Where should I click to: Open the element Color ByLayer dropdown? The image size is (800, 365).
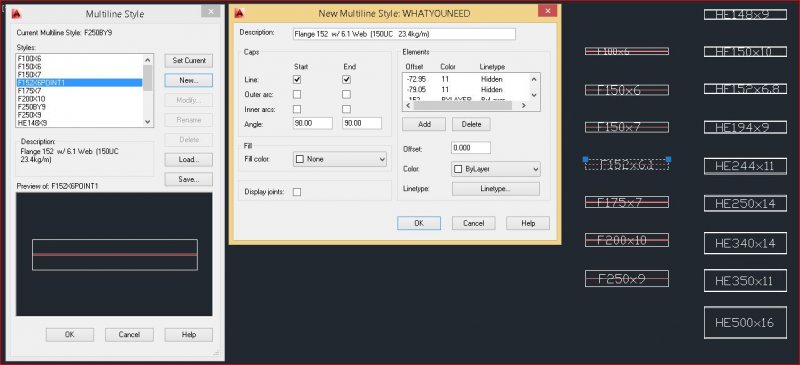(496, 169)
